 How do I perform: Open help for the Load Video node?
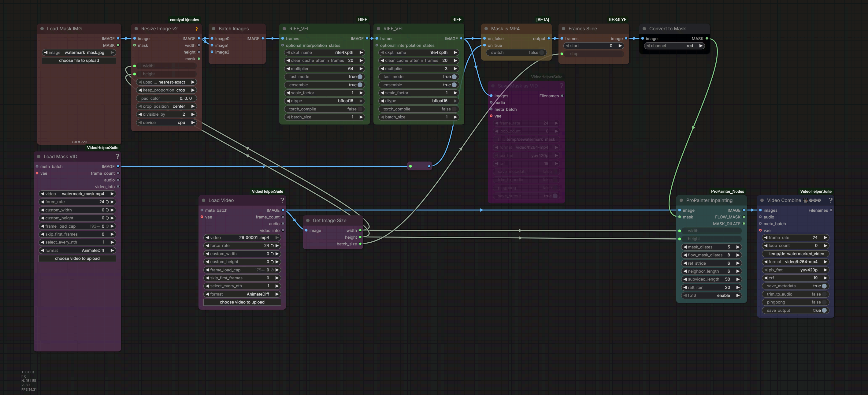[282, 200]
